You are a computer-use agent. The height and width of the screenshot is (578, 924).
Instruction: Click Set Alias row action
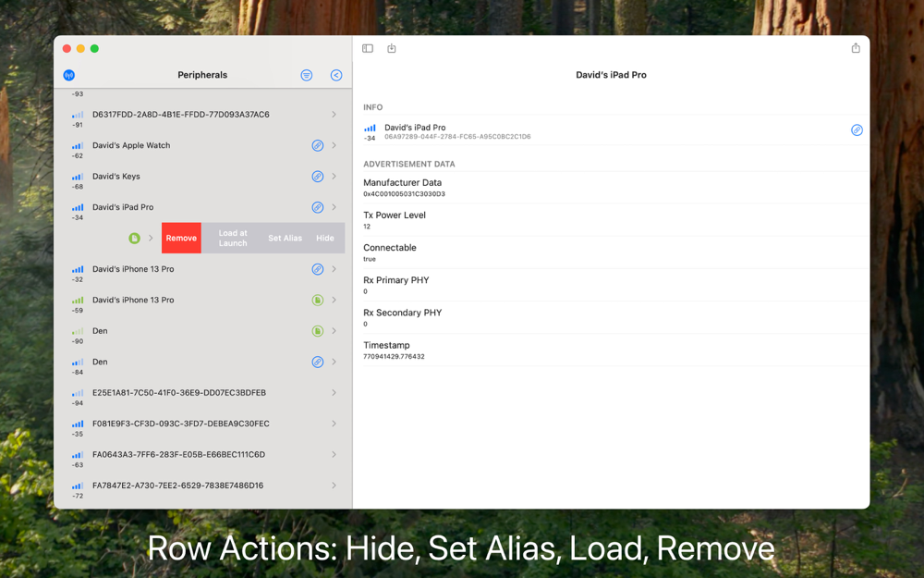coord(286,238)
